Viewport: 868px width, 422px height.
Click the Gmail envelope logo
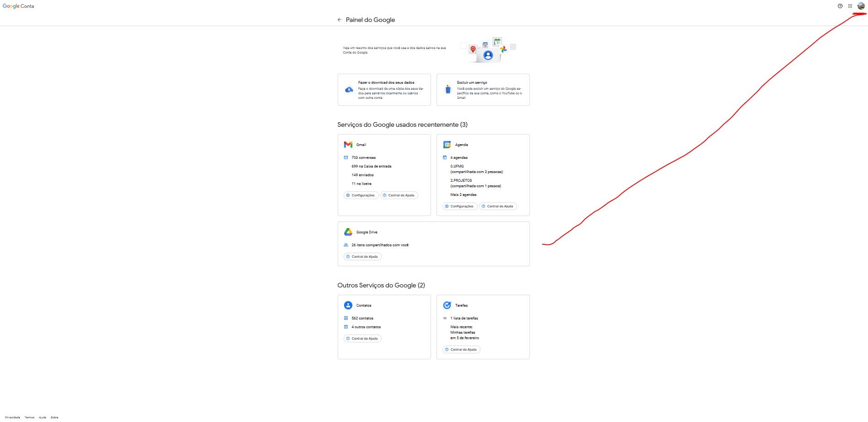(x=348, y=145)
